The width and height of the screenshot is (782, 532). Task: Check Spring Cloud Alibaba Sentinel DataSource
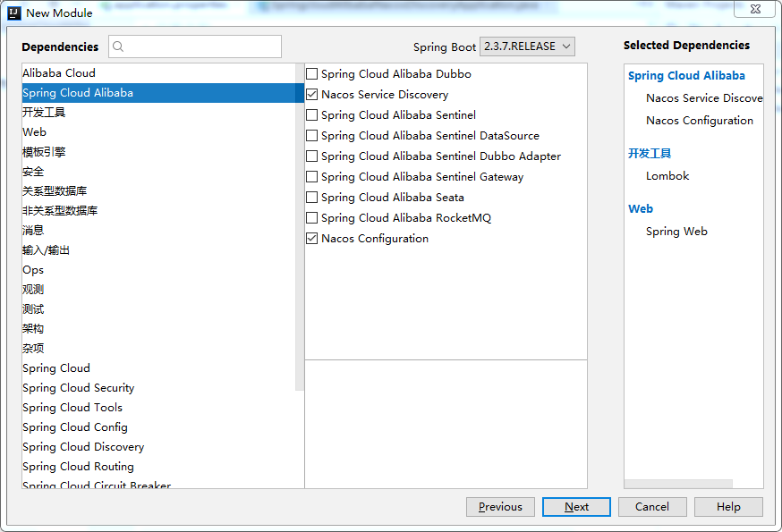point(311,136)
